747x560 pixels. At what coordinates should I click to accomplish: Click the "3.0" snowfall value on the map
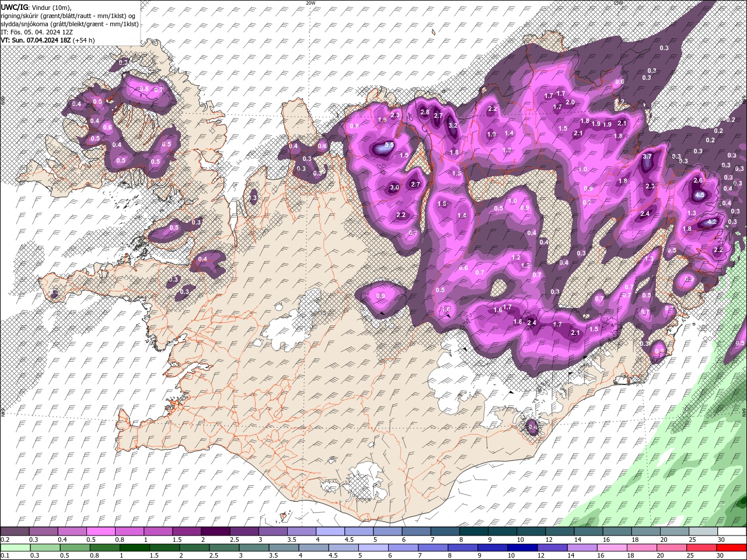(x=395, y=187)
